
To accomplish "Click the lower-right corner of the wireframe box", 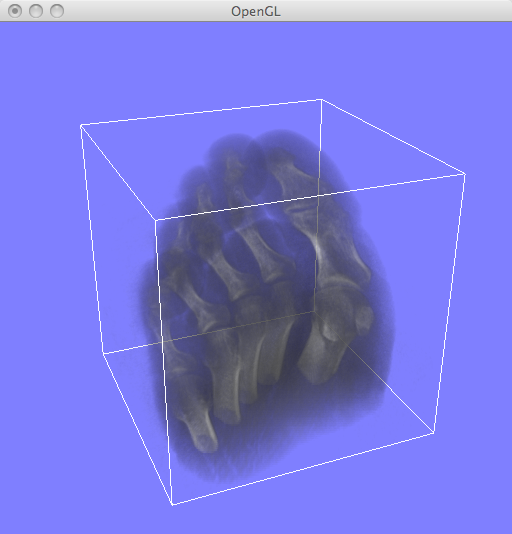I will tap(434, 433).
